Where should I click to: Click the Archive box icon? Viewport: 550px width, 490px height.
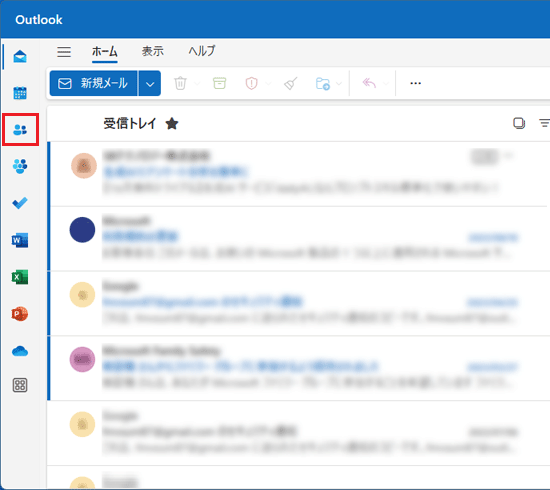[x=220, y=83]
